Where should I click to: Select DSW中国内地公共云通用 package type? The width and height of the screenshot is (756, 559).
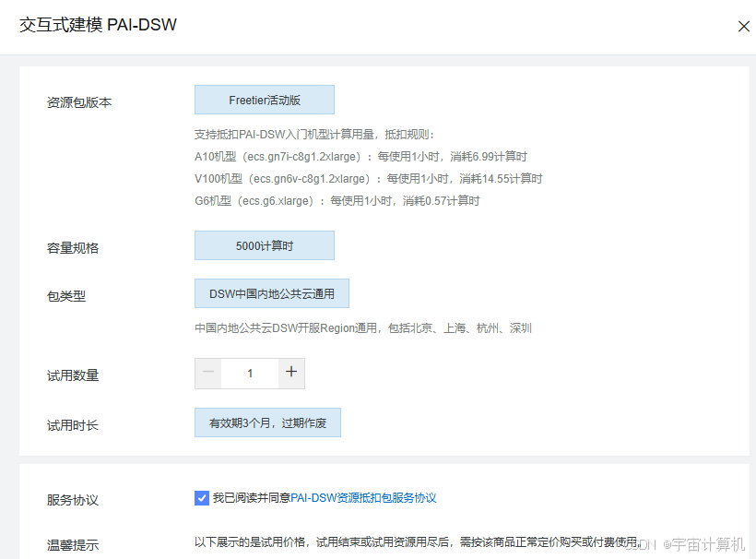tap(271, 292)
